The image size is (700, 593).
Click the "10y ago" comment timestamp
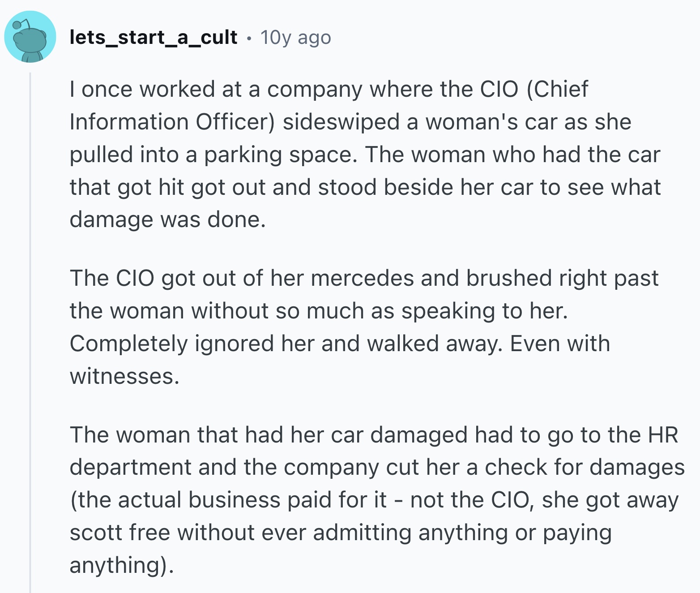pos(295,38)
